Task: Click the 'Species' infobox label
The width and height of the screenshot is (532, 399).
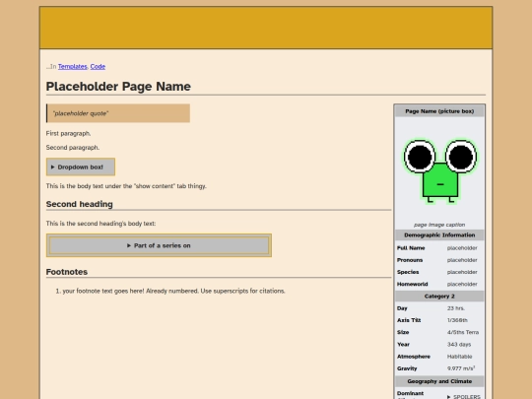Action: pyautogui.click(x=408, y=272)
